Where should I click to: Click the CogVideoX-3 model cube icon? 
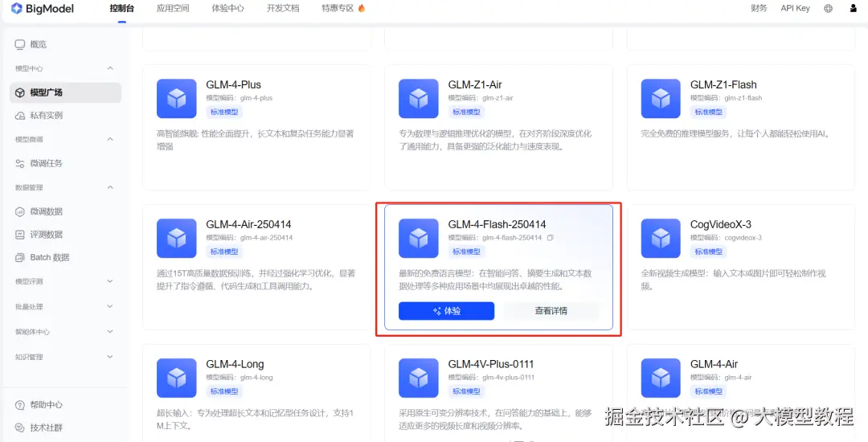[x=661, y=239]
